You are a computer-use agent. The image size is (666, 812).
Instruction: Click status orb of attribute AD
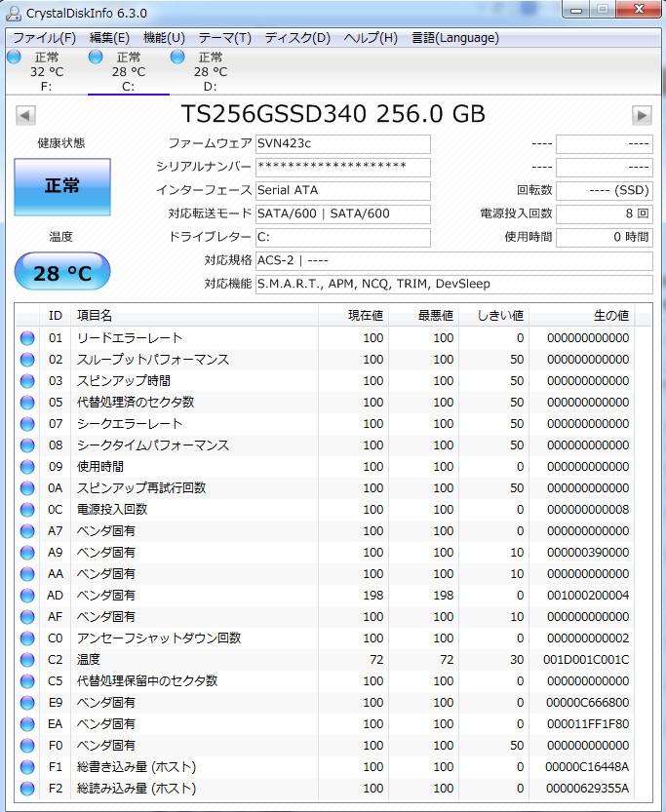(x=27, y=596)
